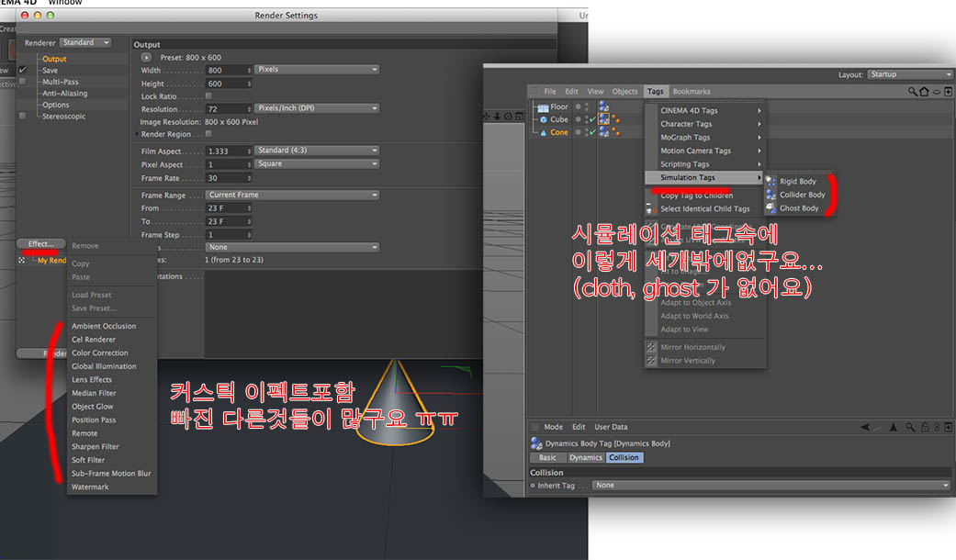Open the Tags menu in Object Manager
The image size is (956, 560).
click(x=656, y=92)
